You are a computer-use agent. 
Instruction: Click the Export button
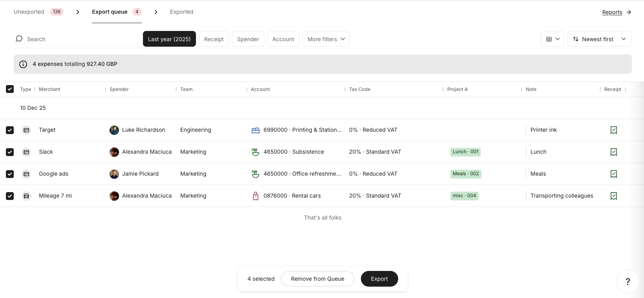tap(379, 279)
